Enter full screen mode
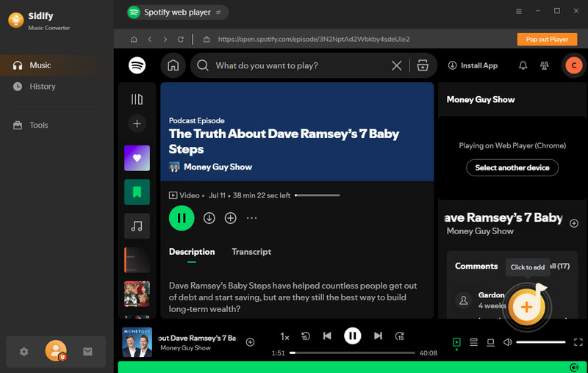This screenshot has height=373, width=588. 578,342
